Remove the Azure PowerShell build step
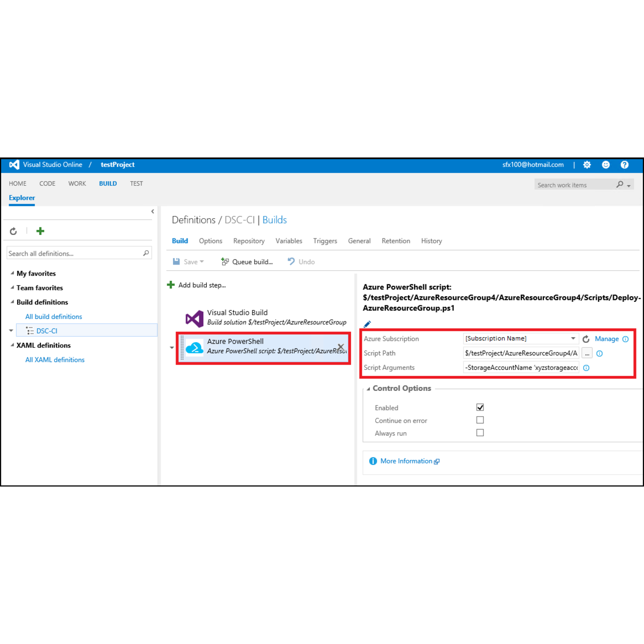644x644 pixels. pyautogui.click(x=341, y=347)
